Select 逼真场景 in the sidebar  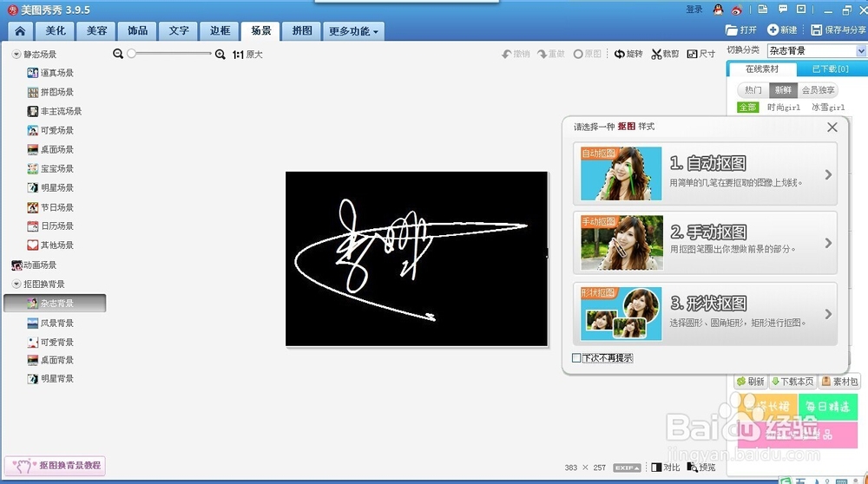tap(50, 73)
